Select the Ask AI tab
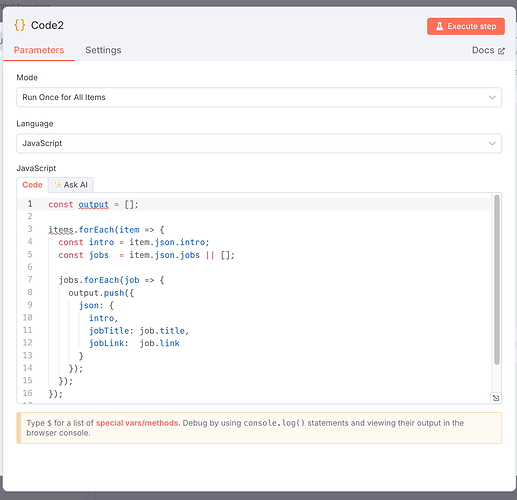Screen dimensions: 517x500 pyautogui.click(x=71, y=185)
